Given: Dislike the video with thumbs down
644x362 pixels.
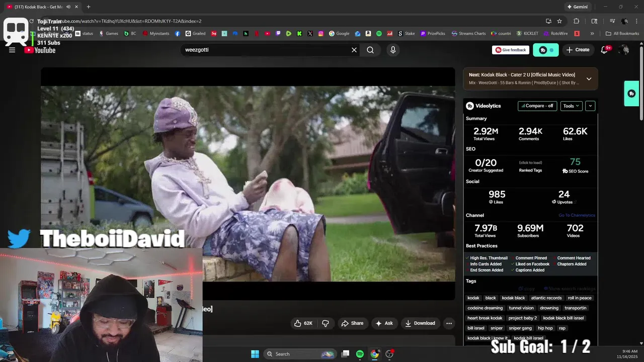Looking at the screenshot, I should [326, 323].
